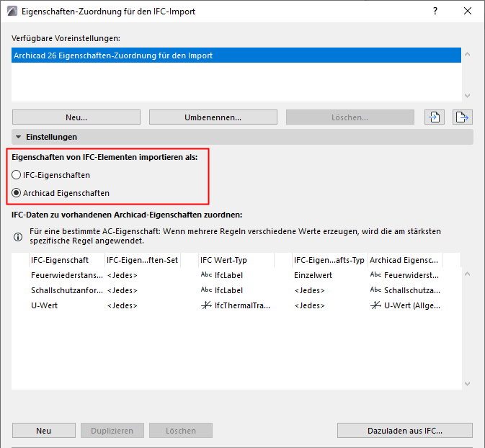Open help via the question mark

435,11
